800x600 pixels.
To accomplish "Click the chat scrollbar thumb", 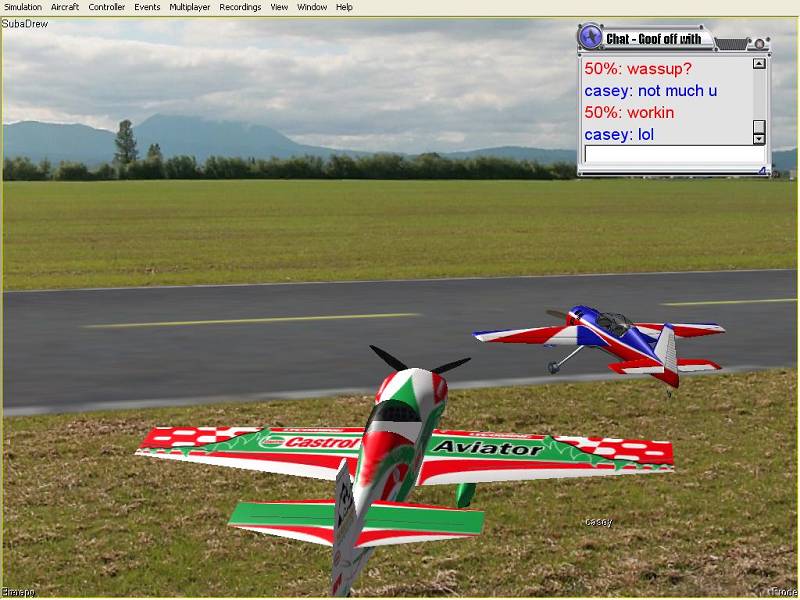I will tap(759, 127).
